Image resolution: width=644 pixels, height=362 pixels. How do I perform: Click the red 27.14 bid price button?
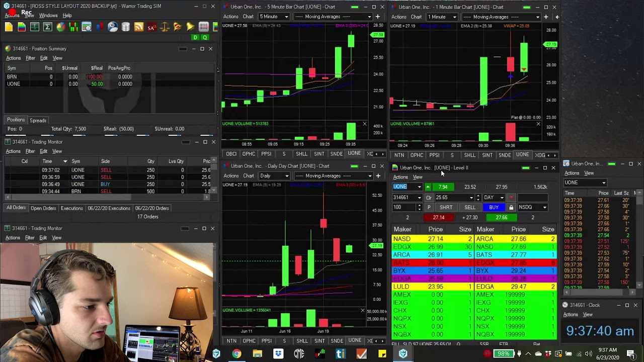click(x=438, y=218)
